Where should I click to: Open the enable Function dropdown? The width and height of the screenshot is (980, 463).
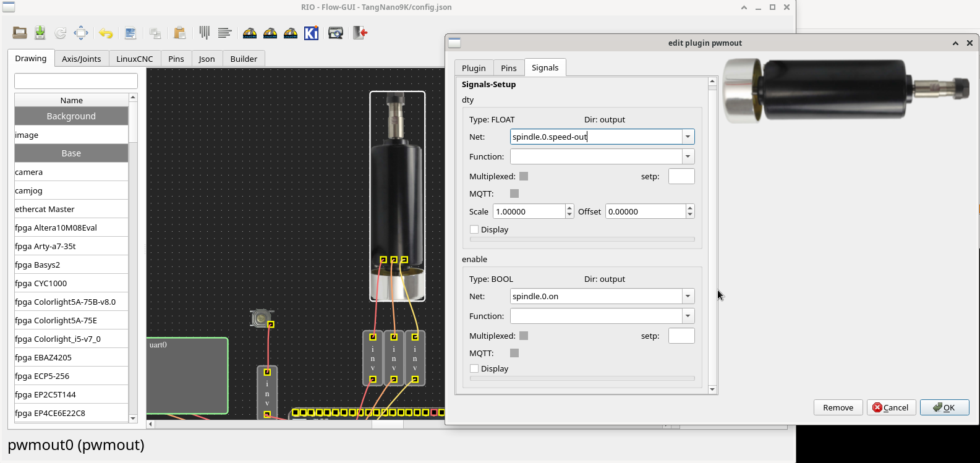688,316
